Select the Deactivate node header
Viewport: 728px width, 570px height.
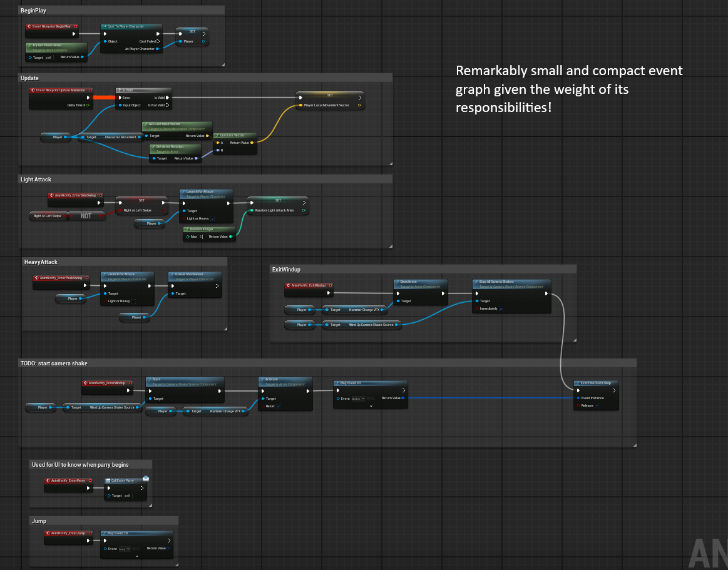pos(421,283)
